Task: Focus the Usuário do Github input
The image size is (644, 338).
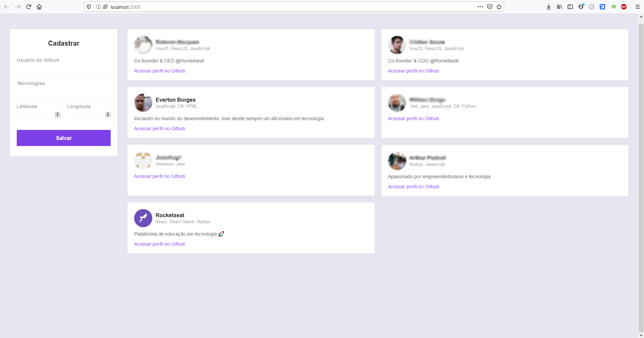Action: click(64, 68)
